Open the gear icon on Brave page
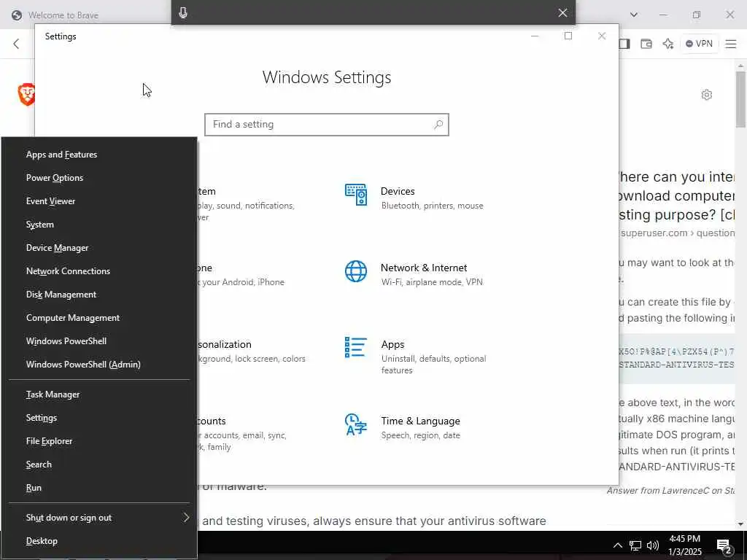 click(x=706, y=95)
